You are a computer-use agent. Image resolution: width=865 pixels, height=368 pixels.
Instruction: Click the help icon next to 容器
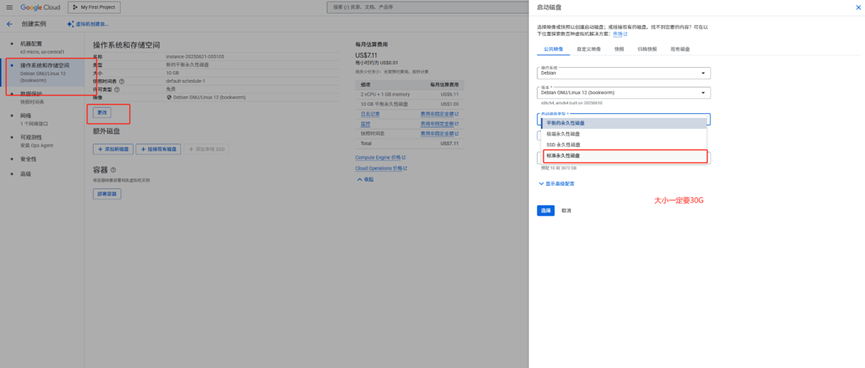point(114,170)
